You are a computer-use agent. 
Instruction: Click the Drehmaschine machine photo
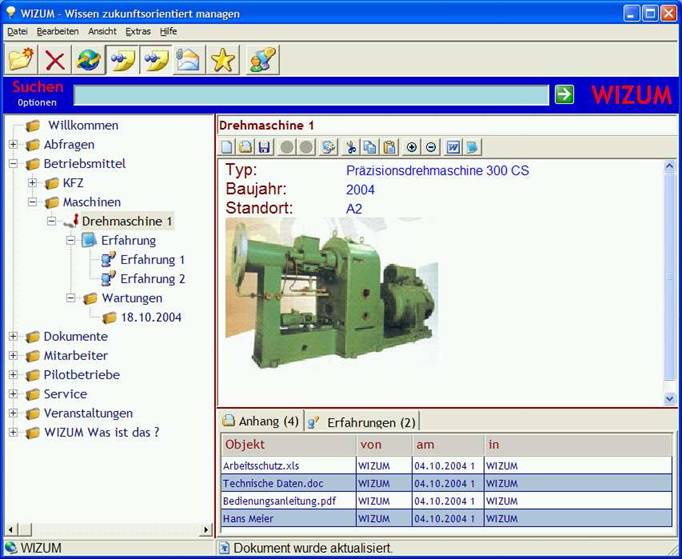[x=331, y=292]
